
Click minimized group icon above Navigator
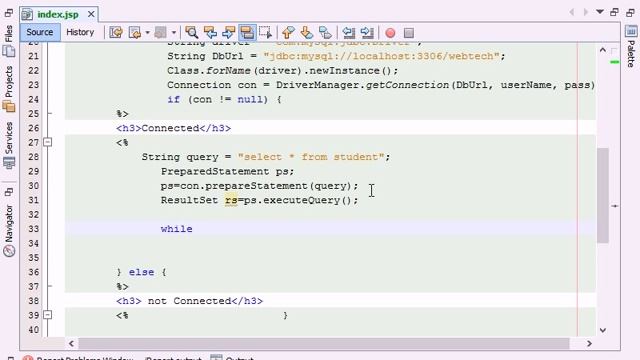click(x=9, y=192)
